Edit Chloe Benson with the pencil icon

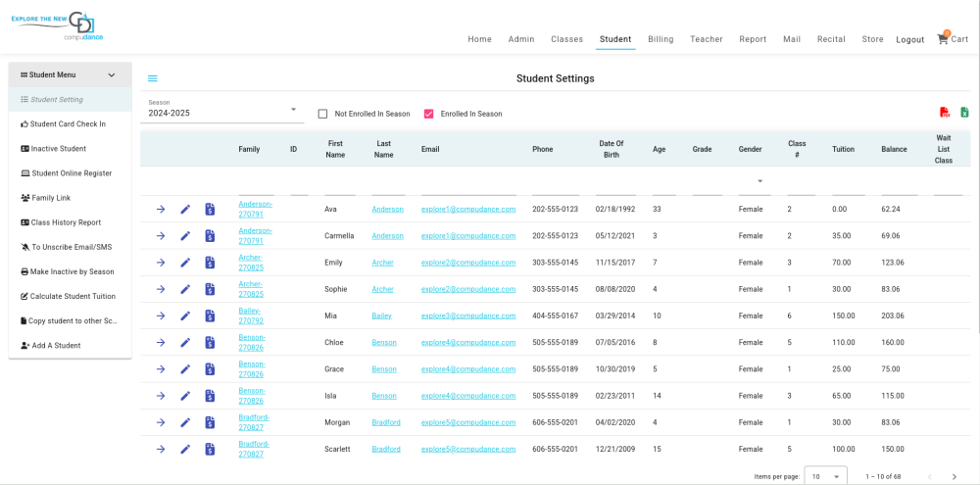click(x=185, y=343)
